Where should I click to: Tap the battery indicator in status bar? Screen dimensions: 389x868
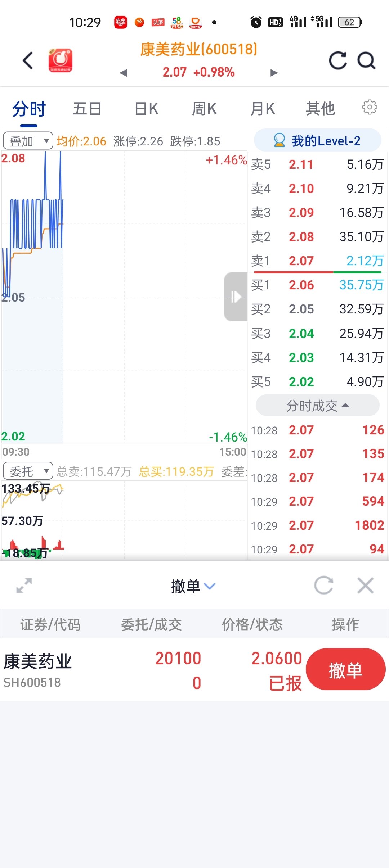point(350,22)
